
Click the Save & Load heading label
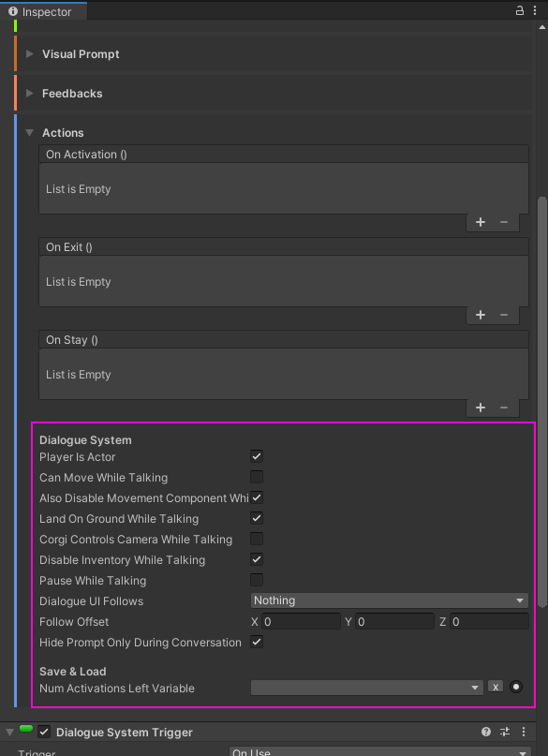tap(73, 671)
